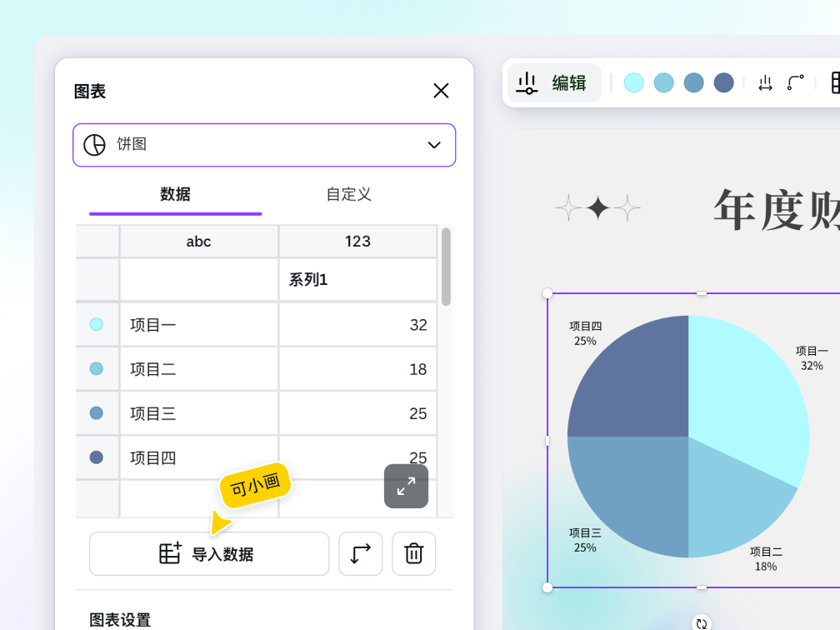Open color swatch for 项目四 row
This screenshot has width=840, height=630.
(x=97, y=457)
